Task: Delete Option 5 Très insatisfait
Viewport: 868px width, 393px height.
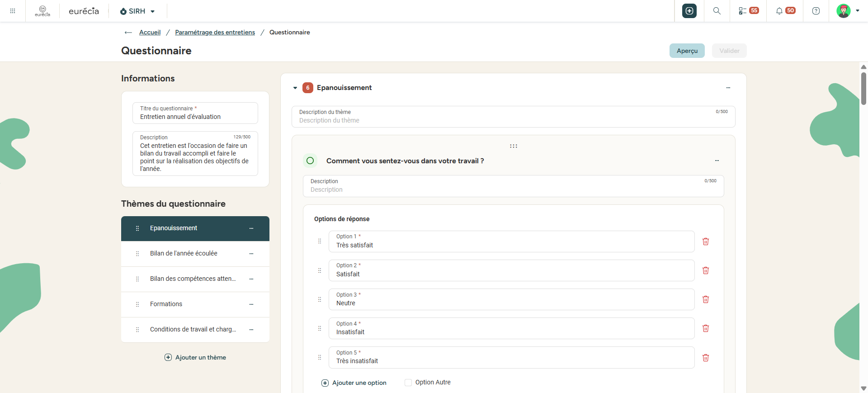Action: click(x=706, y=358)
